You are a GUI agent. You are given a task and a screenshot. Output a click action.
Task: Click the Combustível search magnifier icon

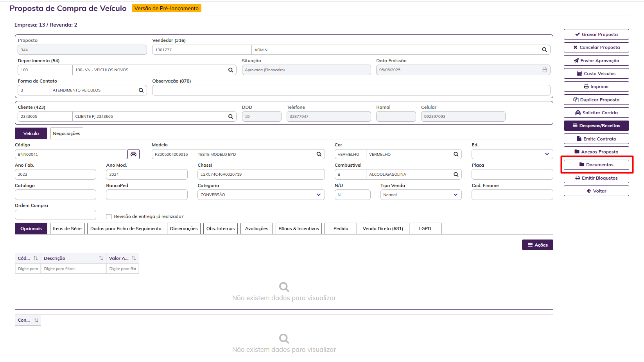[456, 175]
